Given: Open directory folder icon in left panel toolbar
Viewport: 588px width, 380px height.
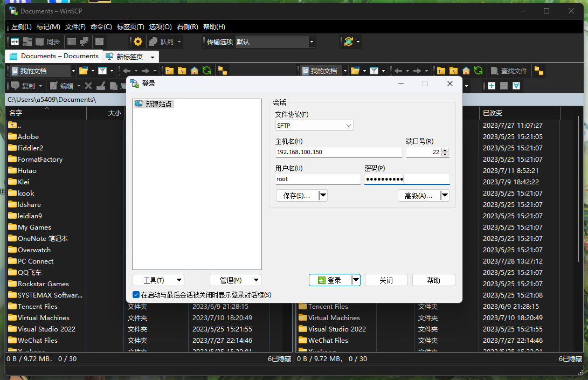Looking at the screenshot, I should [x=84, y=71].
